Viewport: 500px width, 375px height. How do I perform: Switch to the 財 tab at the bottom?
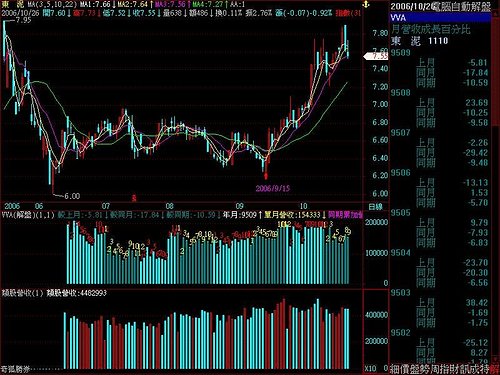point(455,369)
